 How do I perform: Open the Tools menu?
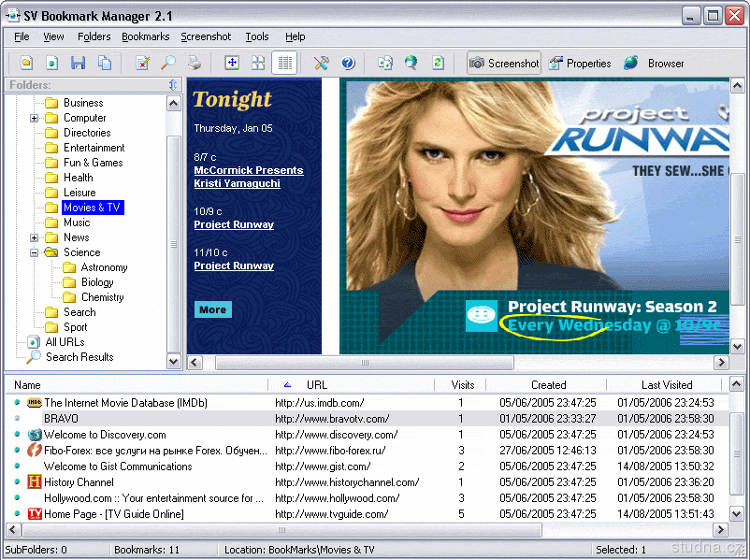click(257, 36)
